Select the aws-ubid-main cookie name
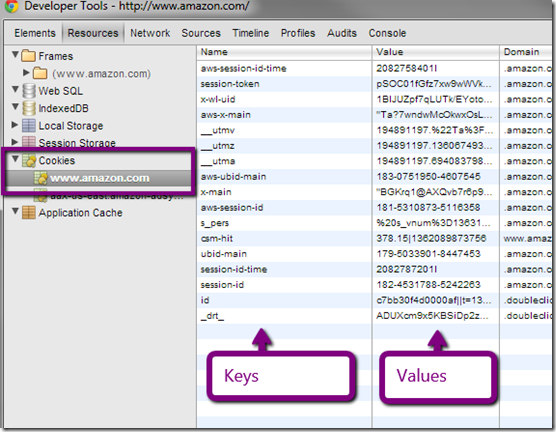The width and height of the screenshot is (556, 432). click(233, 177)
